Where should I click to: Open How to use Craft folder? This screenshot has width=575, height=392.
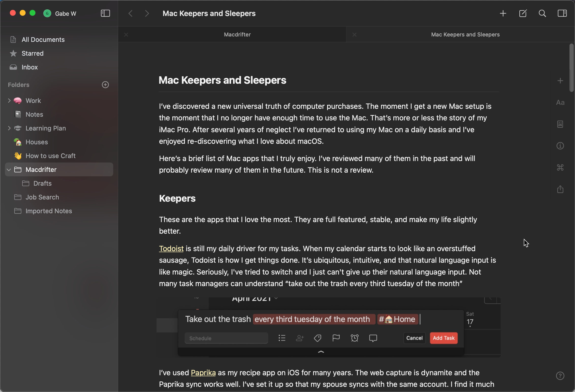click(59, 156)
